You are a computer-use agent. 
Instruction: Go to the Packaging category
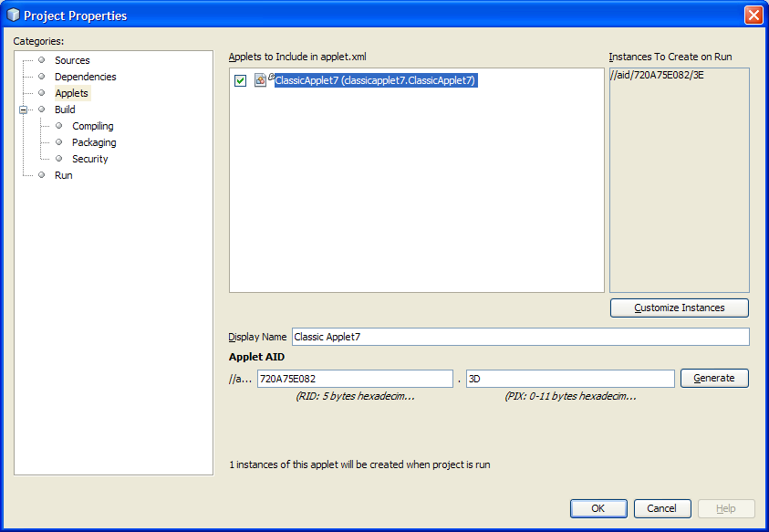coord(94,142)
